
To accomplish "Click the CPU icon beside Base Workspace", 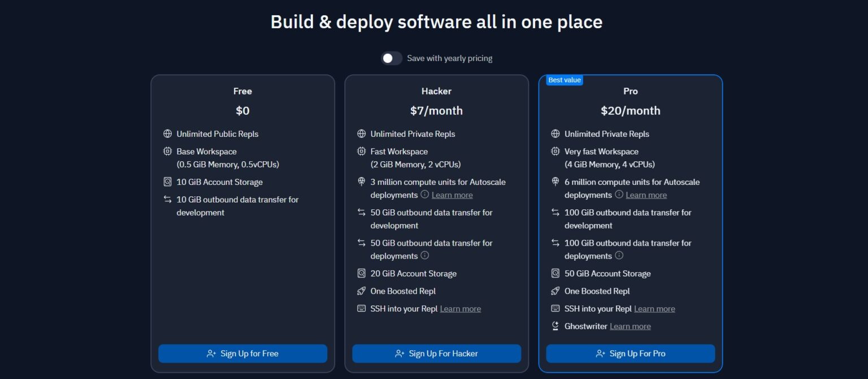I will [167, 152].
